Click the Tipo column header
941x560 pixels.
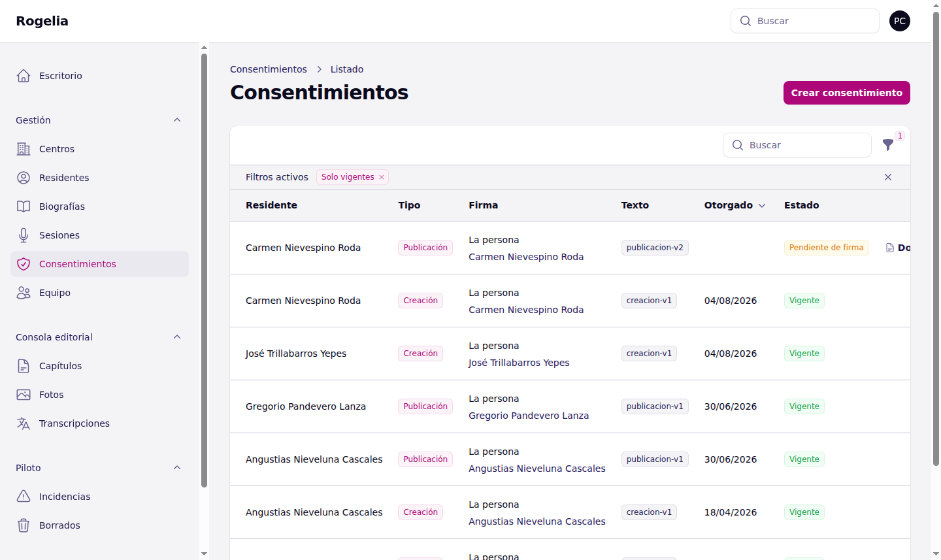coord(409,205)
